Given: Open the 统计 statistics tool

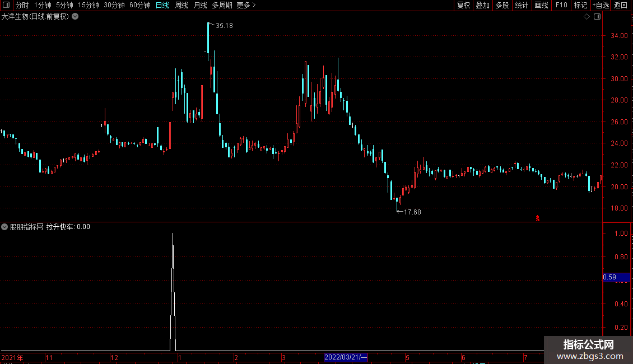Looking at the screenshot, I should tap(522, 5).
